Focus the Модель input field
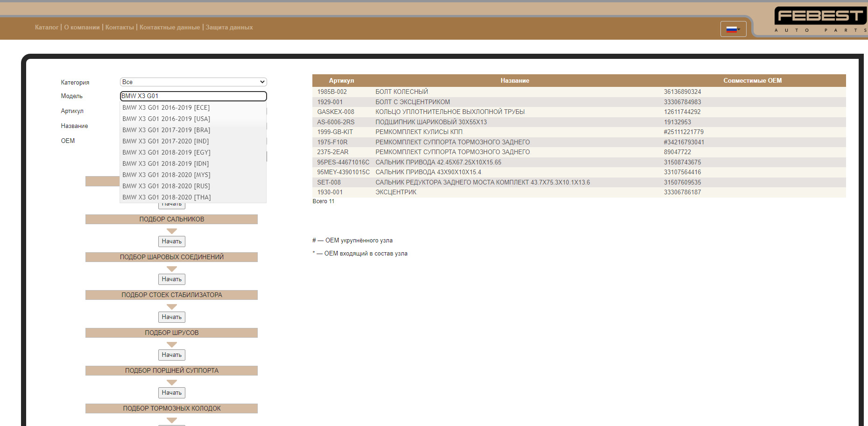 click(193, 96)
